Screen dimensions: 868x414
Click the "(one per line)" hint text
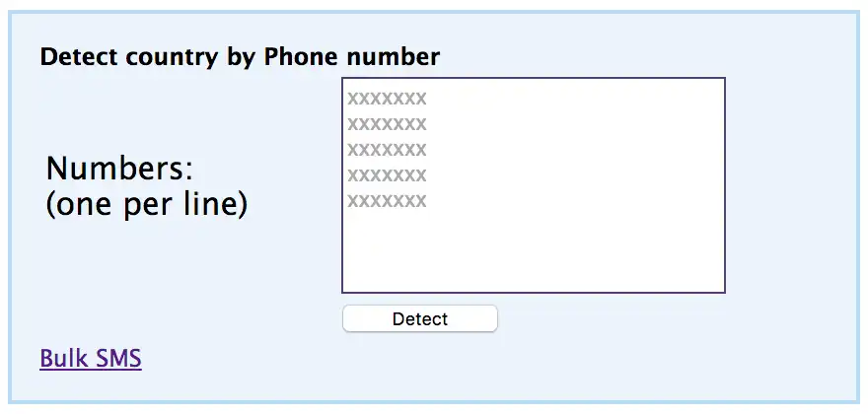146,205
